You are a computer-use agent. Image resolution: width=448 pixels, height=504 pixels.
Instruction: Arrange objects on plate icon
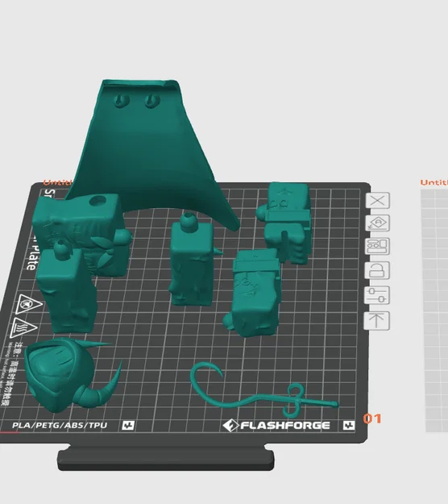(x=377, y=247)
